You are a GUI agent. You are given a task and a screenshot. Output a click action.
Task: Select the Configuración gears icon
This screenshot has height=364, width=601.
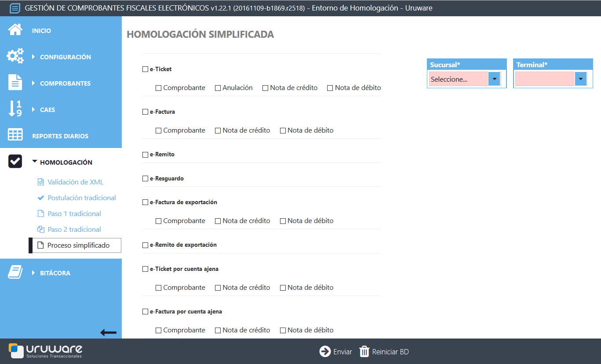[15, 56]
